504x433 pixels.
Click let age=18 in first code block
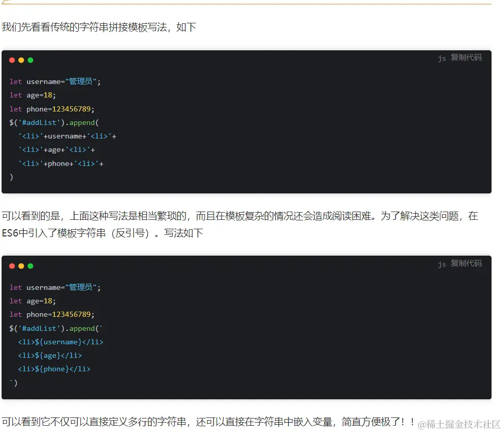pyautogui.click(x=33, y=95)
